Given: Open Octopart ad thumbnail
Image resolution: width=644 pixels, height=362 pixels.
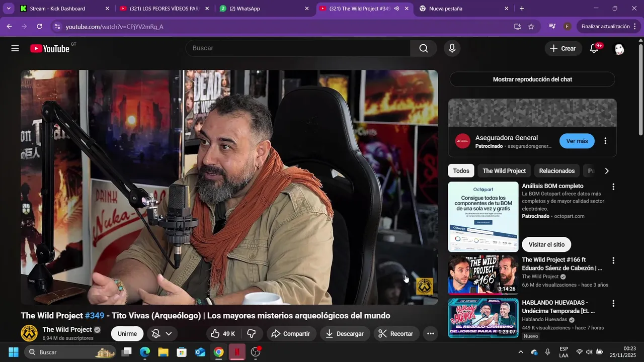Looking at the screenshot, I should 483,217.
